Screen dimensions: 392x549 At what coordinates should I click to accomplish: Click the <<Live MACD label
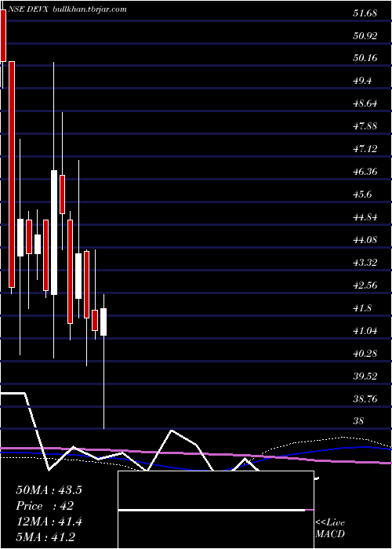point(330,529)
